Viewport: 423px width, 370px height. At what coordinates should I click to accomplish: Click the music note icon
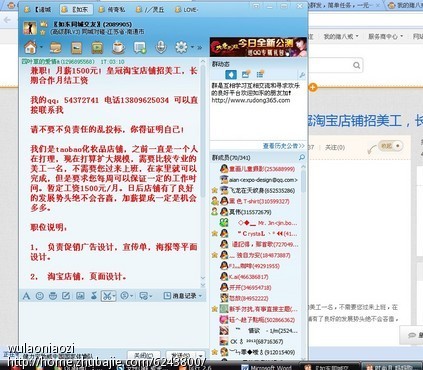coord(94,296)
